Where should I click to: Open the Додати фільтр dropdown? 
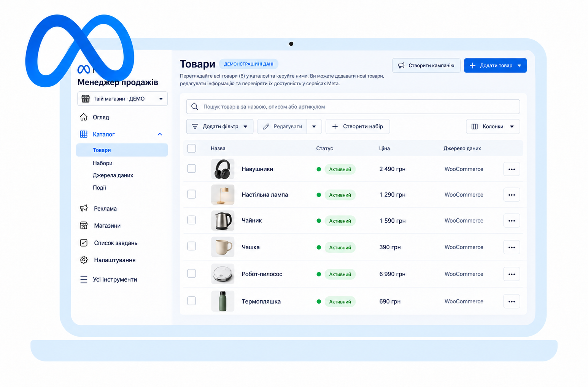(220, 126)
